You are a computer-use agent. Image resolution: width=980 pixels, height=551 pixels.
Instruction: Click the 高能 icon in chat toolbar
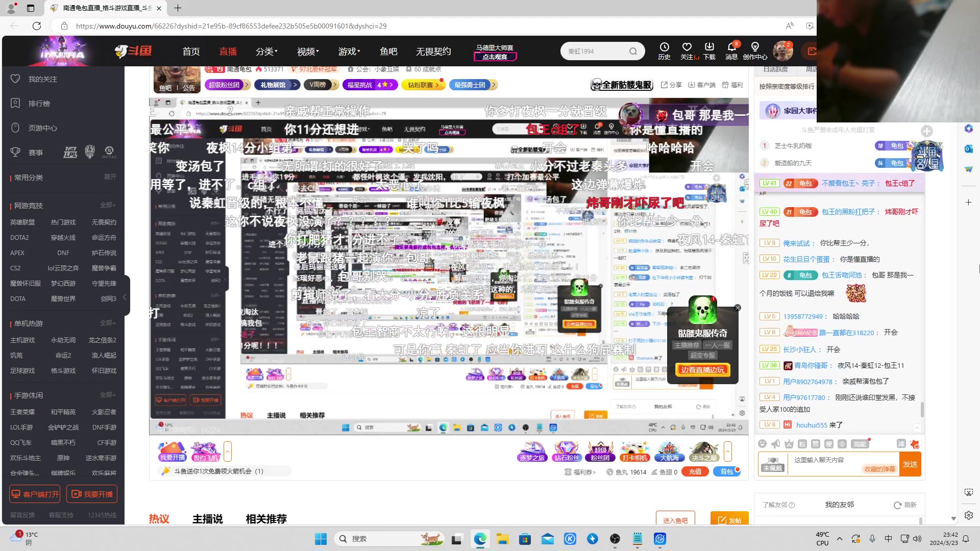point(860,444)
